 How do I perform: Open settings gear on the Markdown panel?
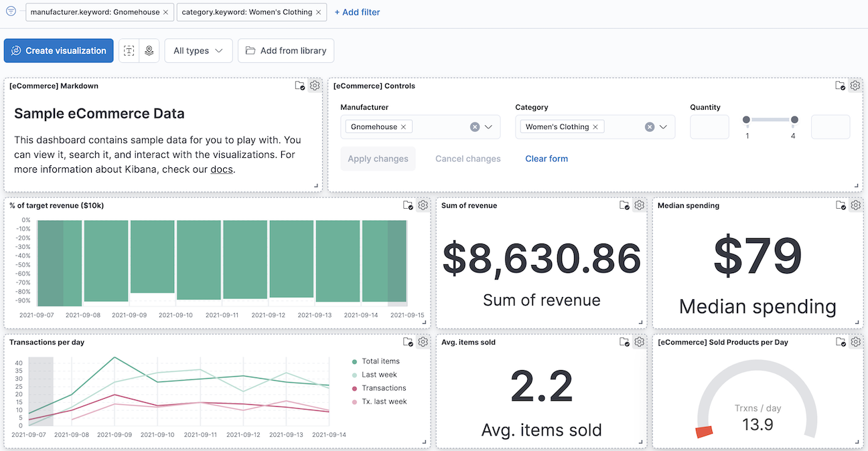tap(315, 86)
